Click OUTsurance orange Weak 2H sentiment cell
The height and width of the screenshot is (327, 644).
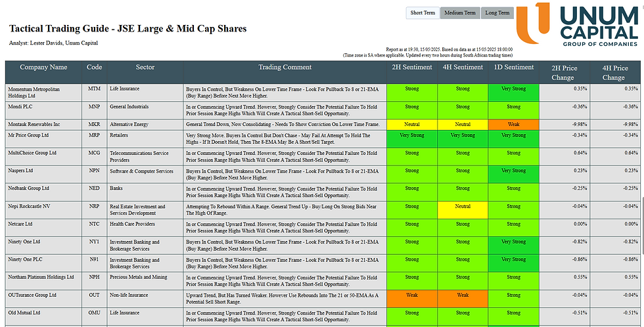[x=412, y=299]
